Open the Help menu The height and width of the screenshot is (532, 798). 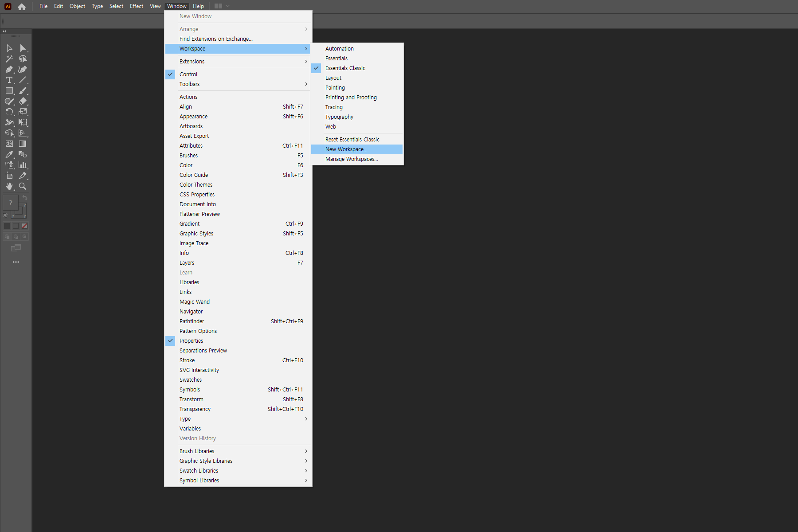click(x=198, y=6)
